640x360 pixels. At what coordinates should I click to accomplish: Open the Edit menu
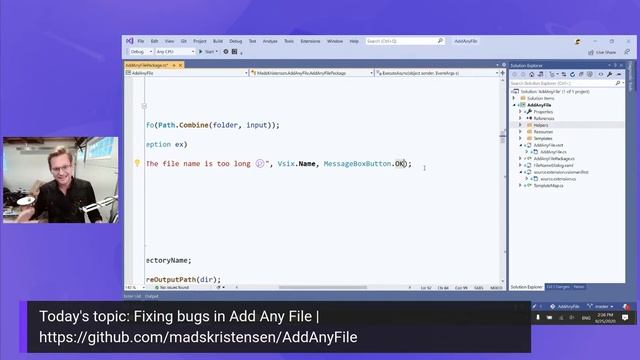point(154,41)
